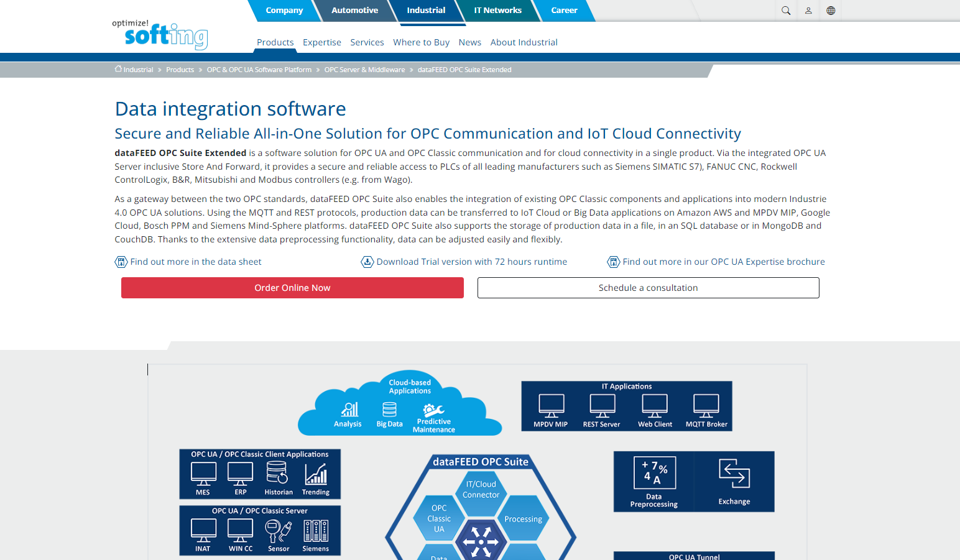This screenshot has width=960, height=560.
Task: Open OPC & OPC UA Software Platform breadcrumb
Action: click(x=259, y=70)
